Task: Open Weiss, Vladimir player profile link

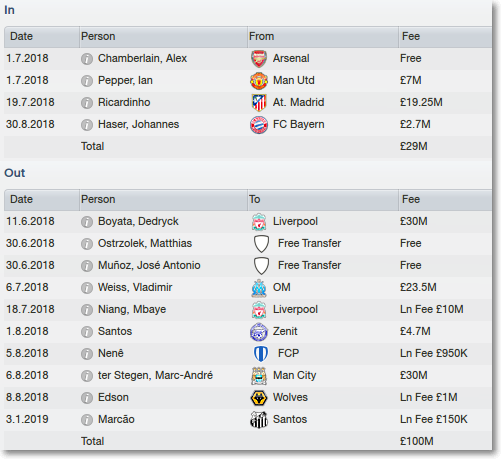Action: (135, 287)
